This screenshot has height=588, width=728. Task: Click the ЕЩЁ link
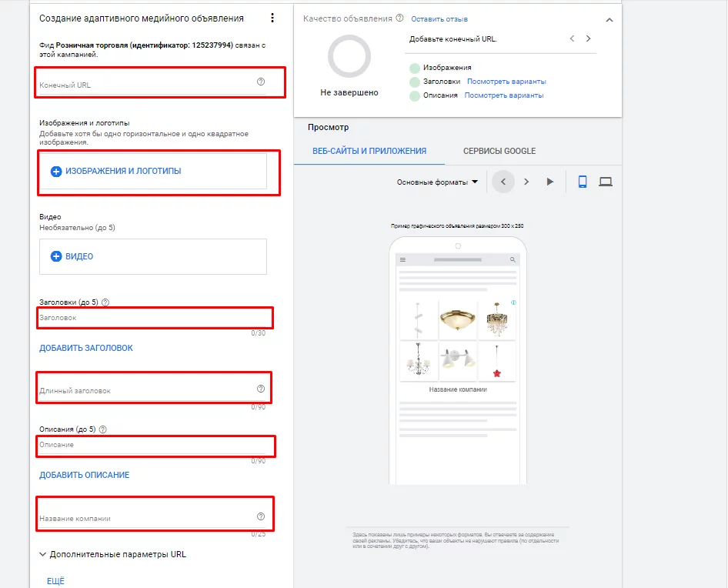tap(55, 581)
